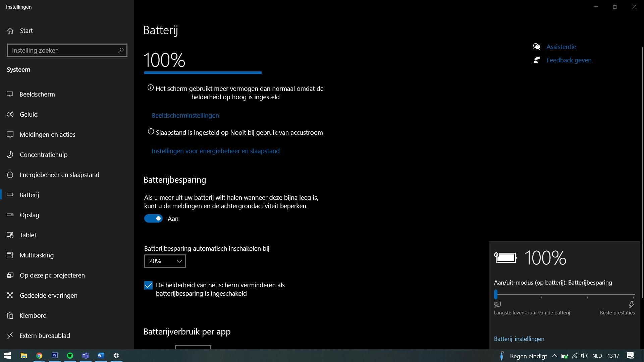
Task: Click the Instelling zoeken search field
Action: click(x=62, y=50)
